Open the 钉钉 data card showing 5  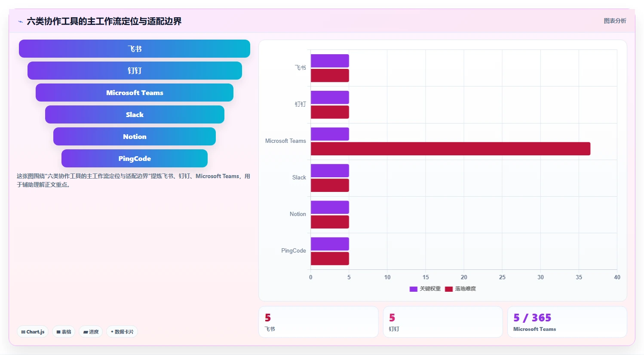pos(443,322)
